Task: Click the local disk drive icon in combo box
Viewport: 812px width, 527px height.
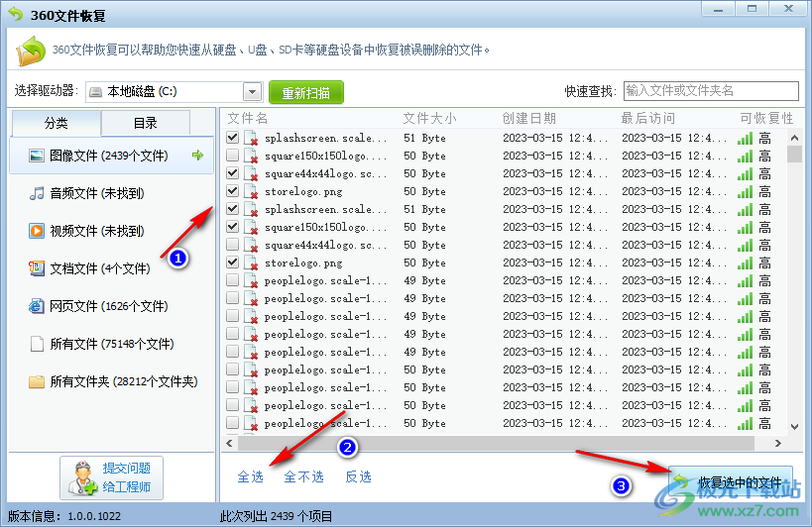Action: (96, 92)
